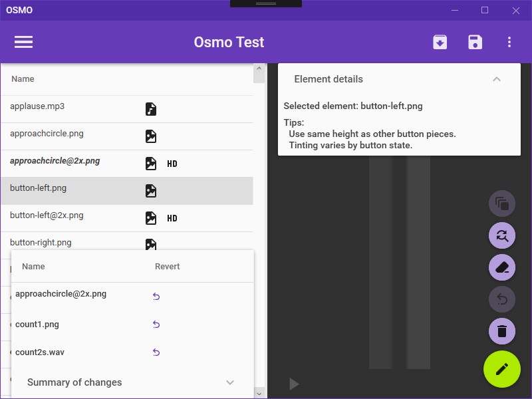The image size is (532, 399).
Task: Open the three-dot more options menu
Action: [509, 42]
